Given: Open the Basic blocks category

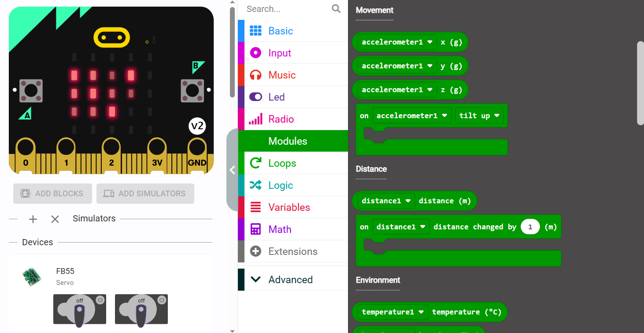Looking at the screenshot, I should (x=281, y=31).
